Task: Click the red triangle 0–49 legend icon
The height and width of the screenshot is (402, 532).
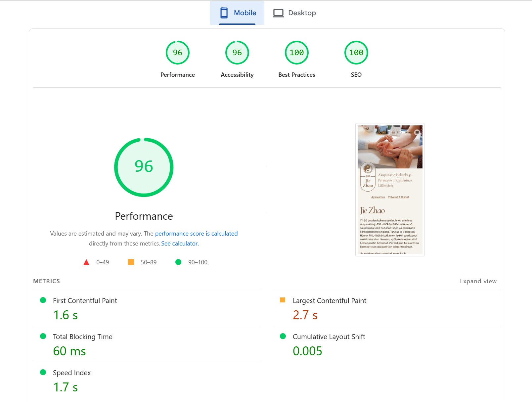Action: (86, 262)
